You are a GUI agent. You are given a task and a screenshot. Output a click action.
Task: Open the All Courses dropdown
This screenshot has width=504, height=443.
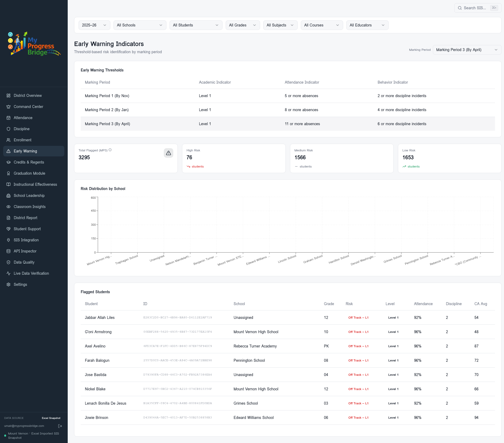click(322, 25)
